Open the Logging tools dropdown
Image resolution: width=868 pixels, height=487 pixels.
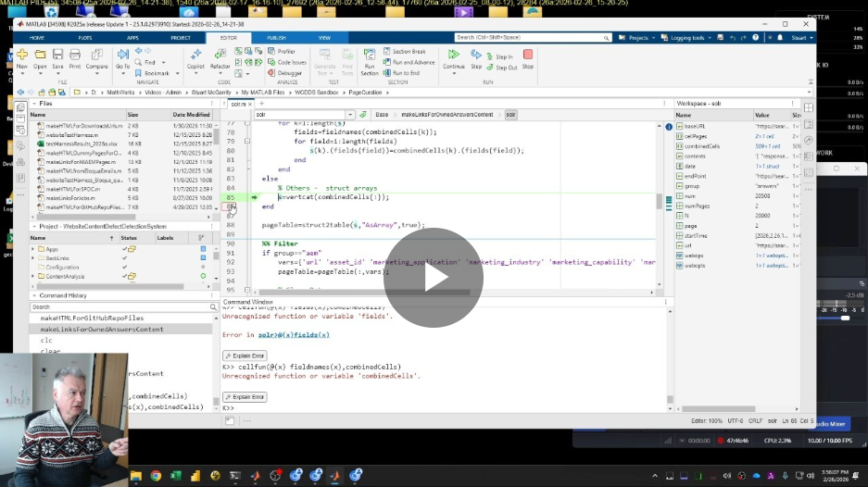(x=708, y=38)
